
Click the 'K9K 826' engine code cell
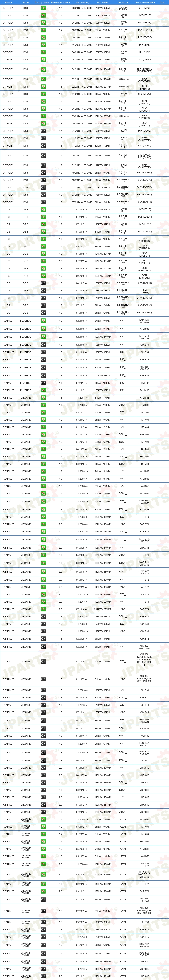point(145,376)
